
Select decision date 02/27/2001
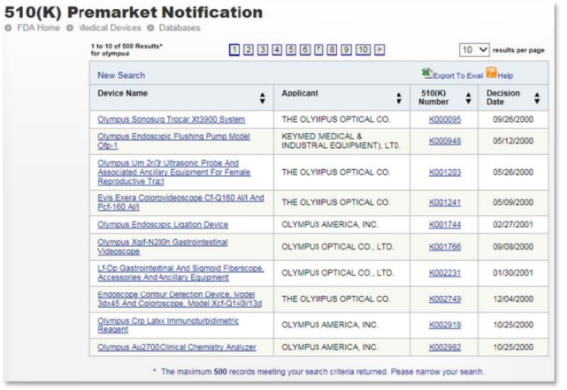coord(513,224)
